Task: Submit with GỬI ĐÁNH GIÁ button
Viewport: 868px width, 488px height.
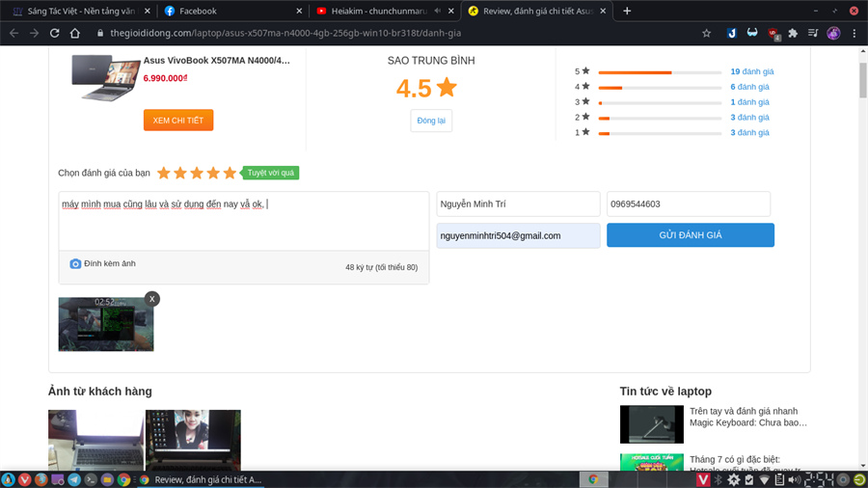Action: [691, 235]
